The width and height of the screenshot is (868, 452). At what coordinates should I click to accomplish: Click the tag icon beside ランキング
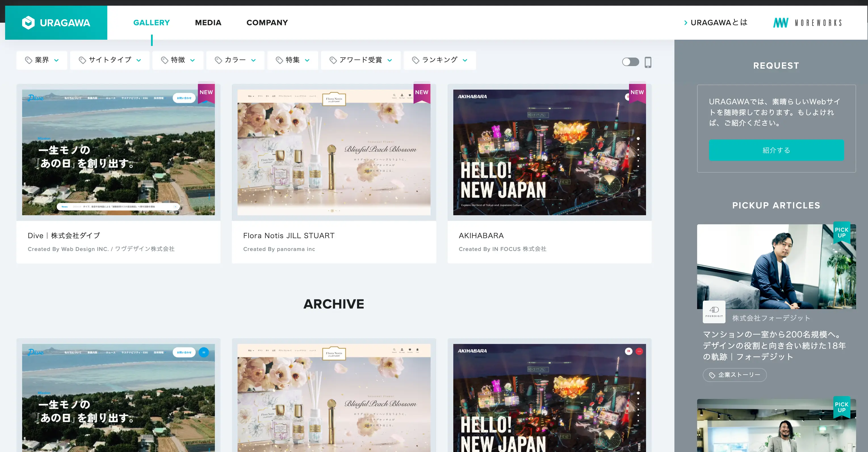click(x=416, y=60)
